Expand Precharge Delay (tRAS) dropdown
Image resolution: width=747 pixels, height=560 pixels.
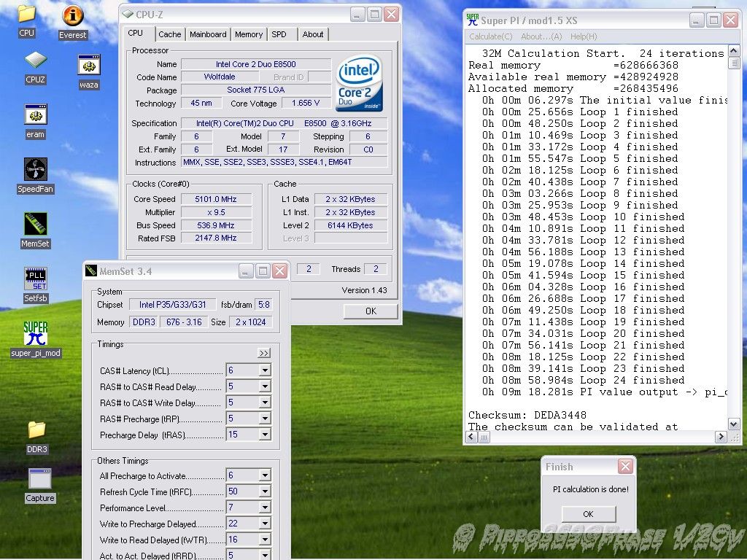(x=266, y=435)
